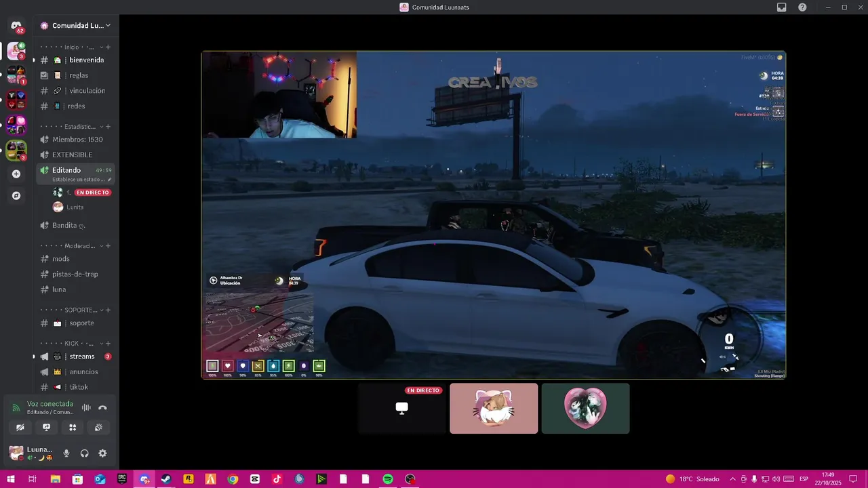
Task: Open the server with pink avatar and speaker badge
Action: (x=16, y=51)
